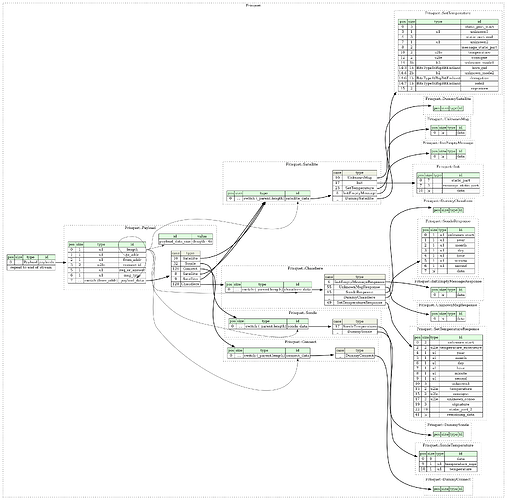Click the UnknownMsgResponse cluster title
This screenshot has width=507, height=500.
click(448, 305)
